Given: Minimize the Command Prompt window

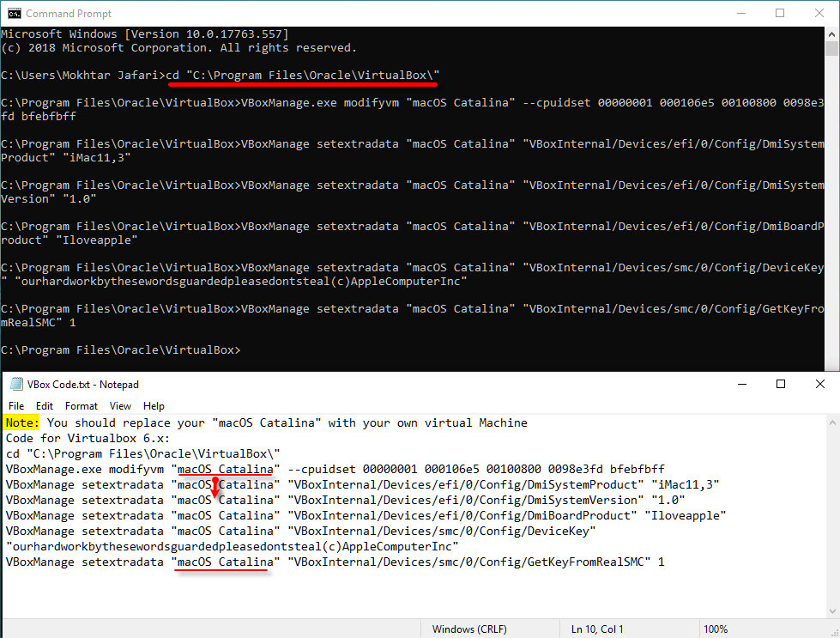Looking at the screenshot, I should (x=741, y=14).
